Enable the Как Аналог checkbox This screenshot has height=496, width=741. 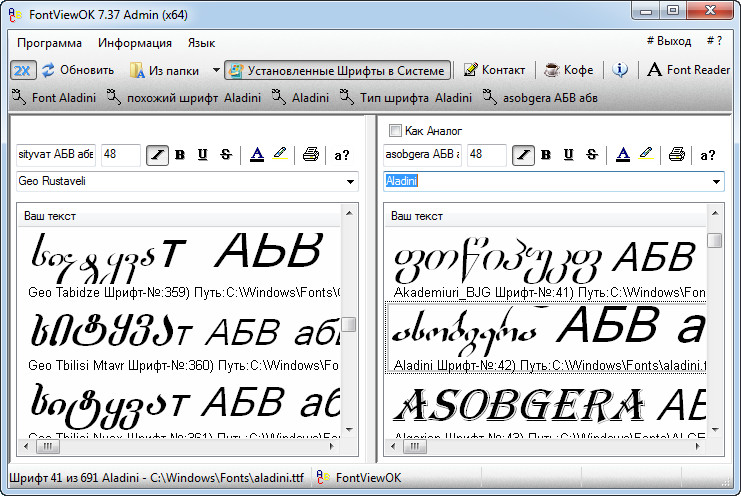(395, 130)
